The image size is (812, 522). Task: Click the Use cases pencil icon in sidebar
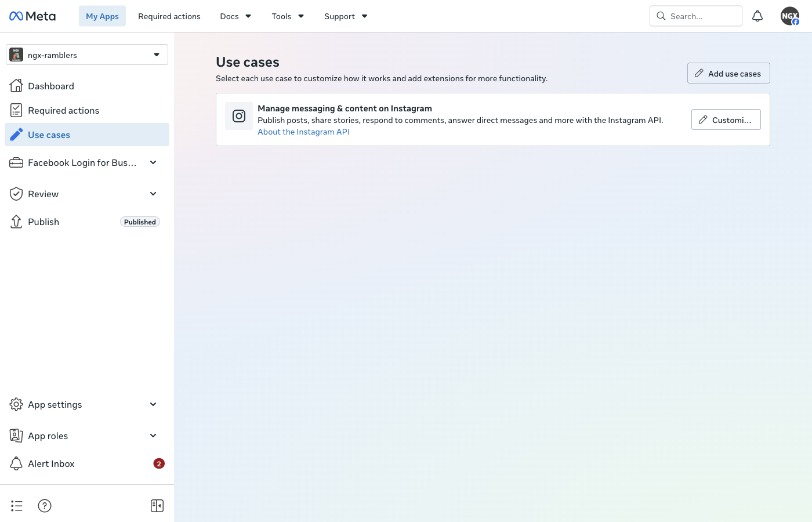(x=16, y=135)
